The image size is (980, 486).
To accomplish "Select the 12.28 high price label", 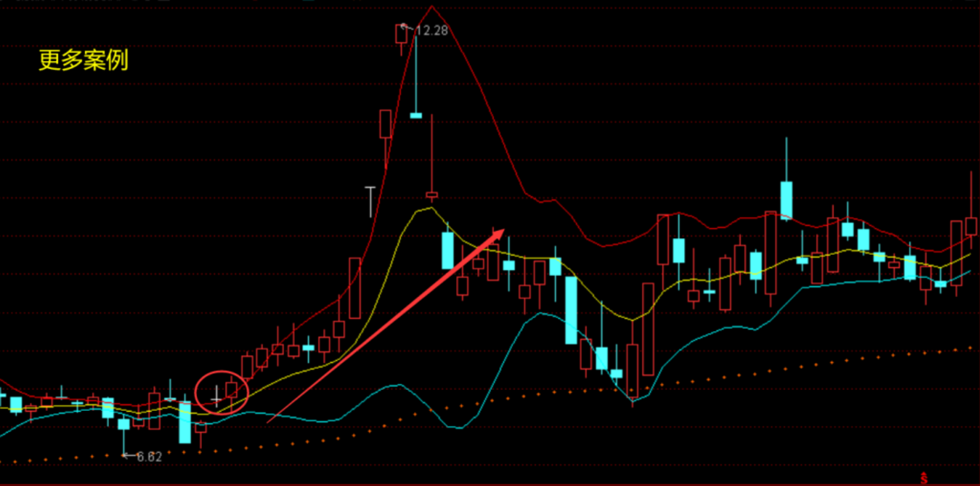I will click(x=431, y=30).
